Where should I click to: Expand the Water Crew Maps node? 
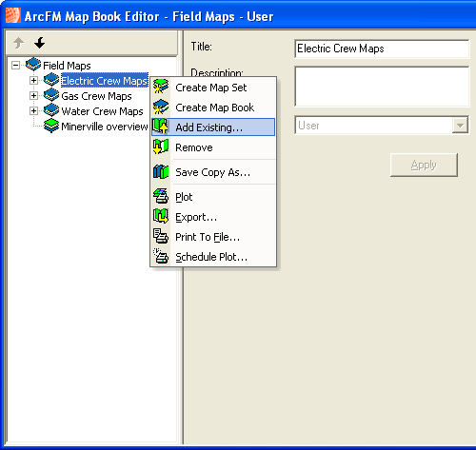(33, 111)
